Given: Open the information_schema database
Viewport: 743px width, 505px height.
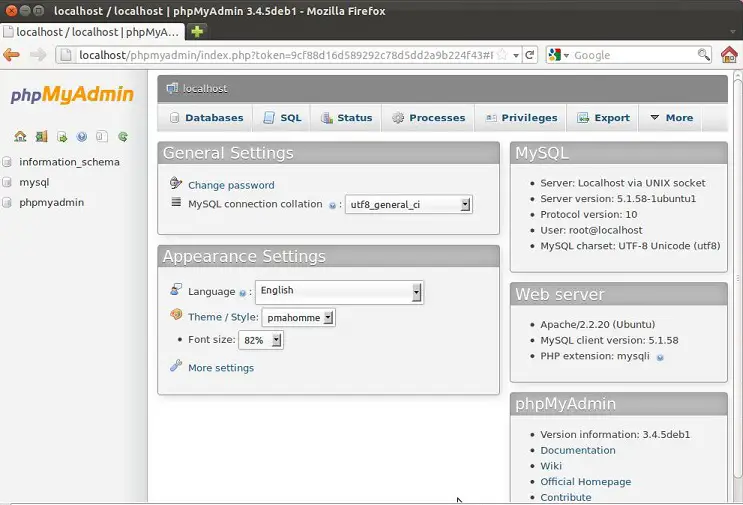Looking at the screenshot, I should (69, 162).
